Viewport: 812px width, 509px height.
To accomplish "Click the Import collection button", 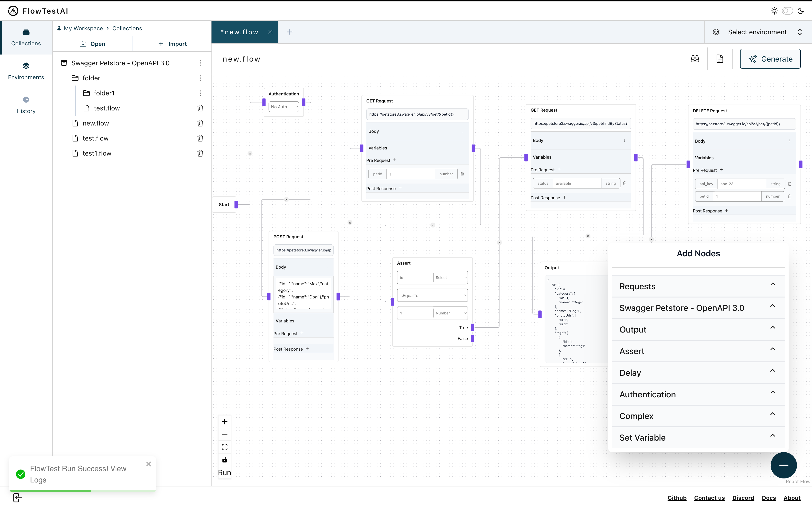I will tap(172, 44).
